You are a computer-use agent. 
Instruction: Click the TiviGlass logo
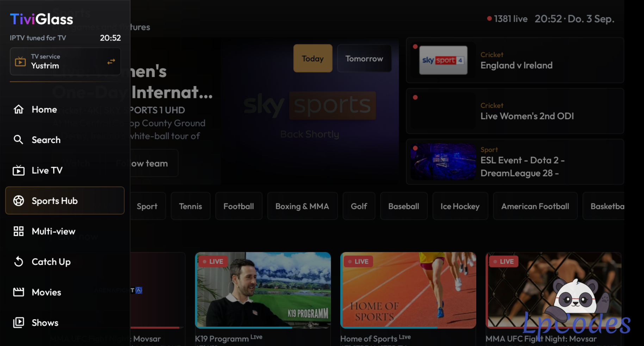42,19
